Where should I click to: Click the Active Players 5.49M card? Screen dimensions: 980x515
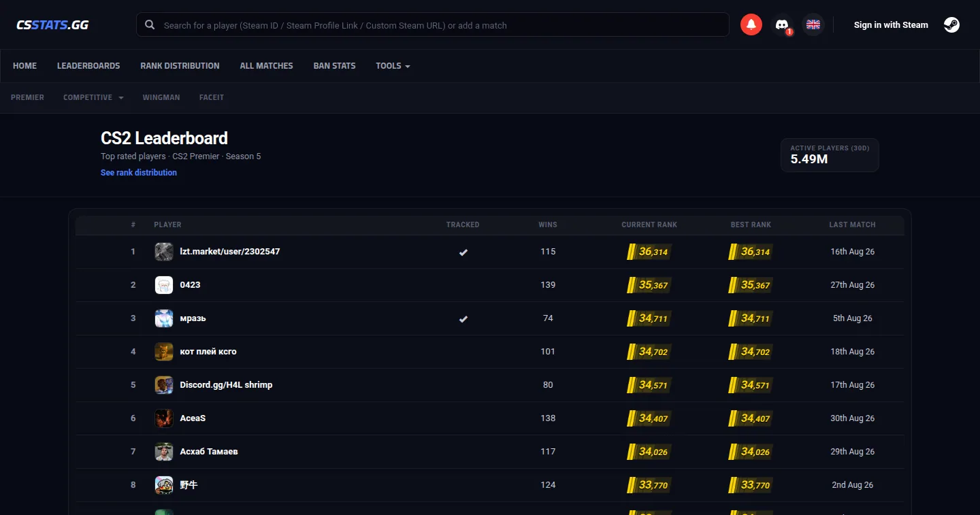[830, 155]
